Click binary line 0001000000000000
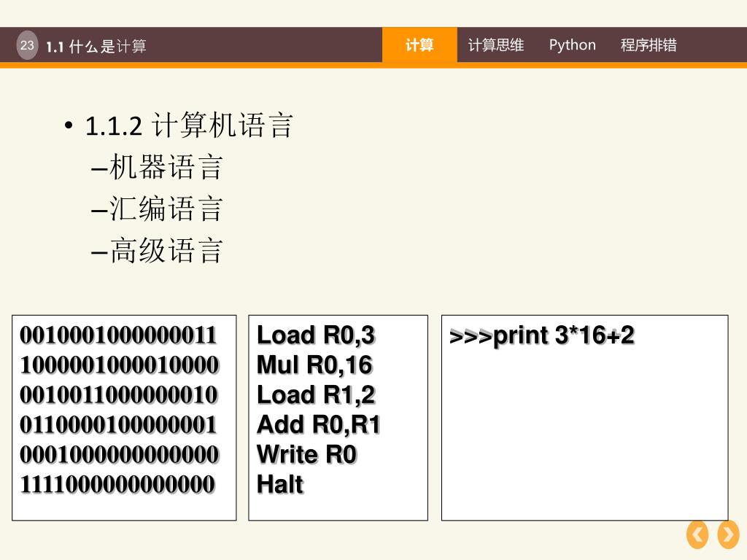747x560 pixels. coord(120,454)
